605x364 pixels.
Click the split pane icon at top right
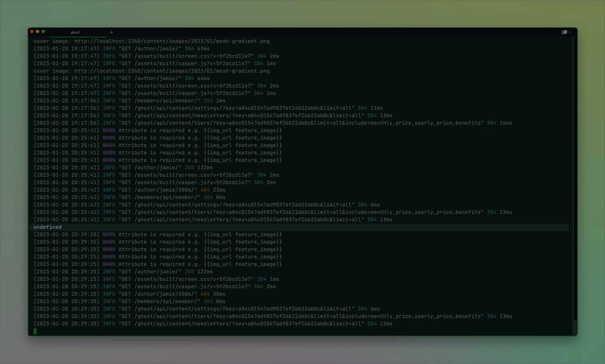(x=564, y=32)
